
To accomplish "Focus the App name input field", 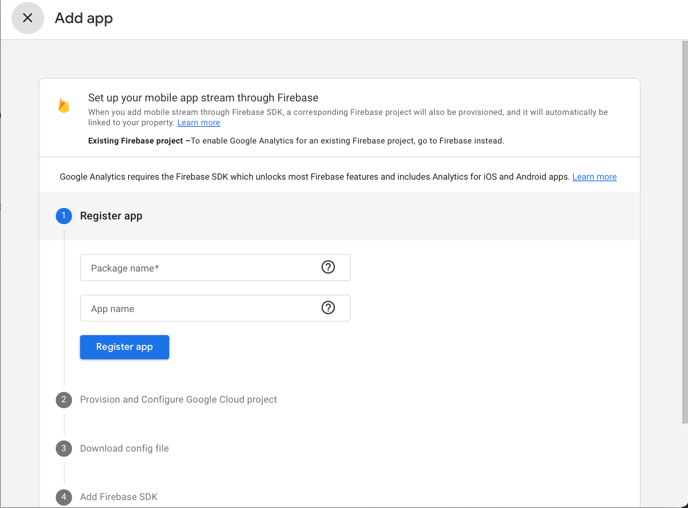I will (215, 308).
